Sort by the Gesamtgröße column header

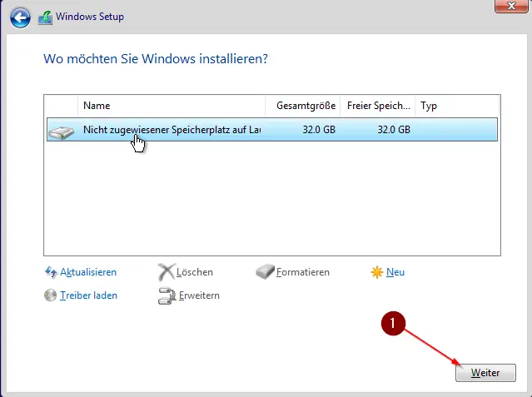pyautogui.click(x=303, y=106)
